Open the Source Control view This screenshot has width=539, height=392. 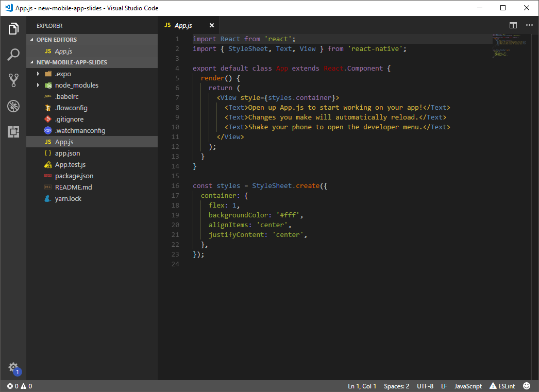point(13,80)
